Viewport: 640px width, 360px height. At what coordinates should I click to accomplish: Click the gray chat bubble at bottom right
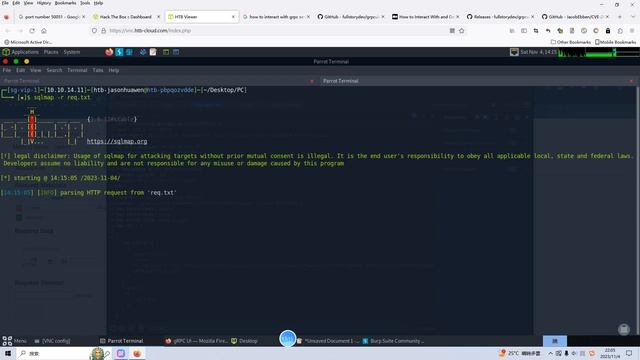tap(624, 329)
